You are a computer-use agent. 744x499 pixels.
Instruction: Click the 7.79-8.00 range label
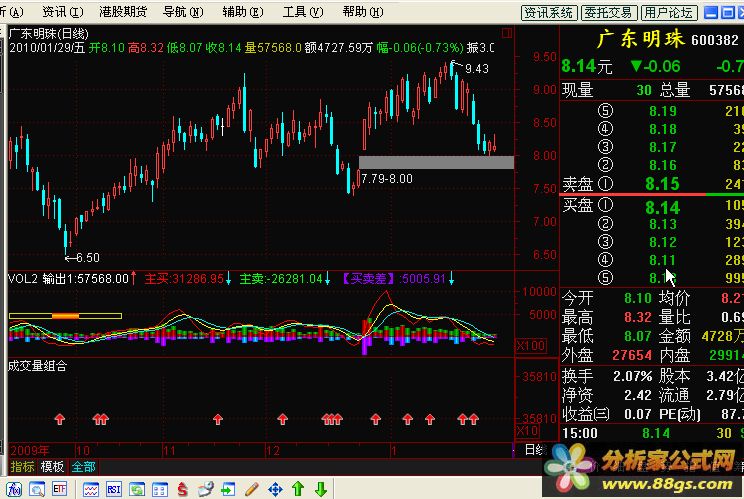tap(387, 179)
